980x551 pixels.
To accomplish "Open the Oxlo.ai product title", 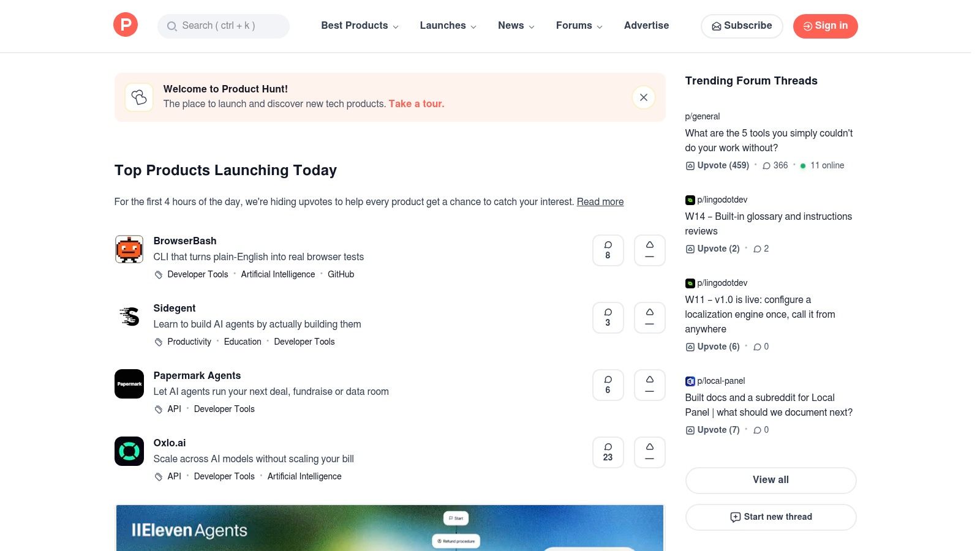I will (170, 443).
